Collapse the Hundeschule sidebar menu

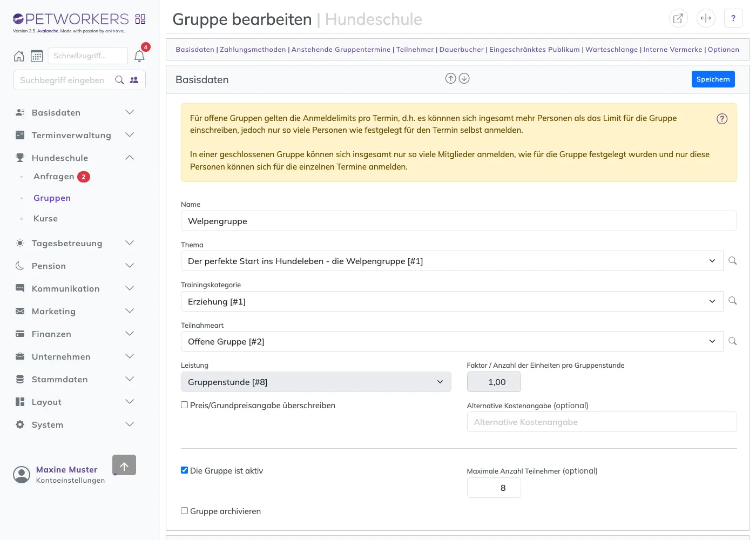[75, 158]
